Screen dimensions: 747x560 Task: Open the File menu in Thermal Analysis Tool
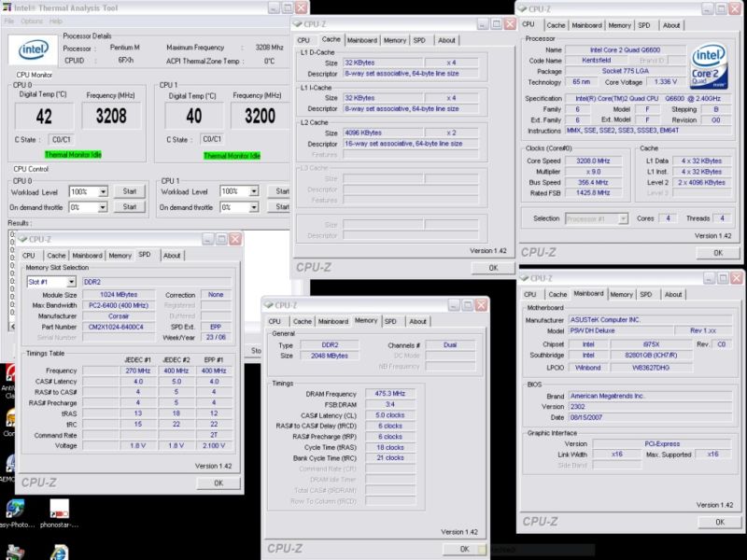pos(8,21)
